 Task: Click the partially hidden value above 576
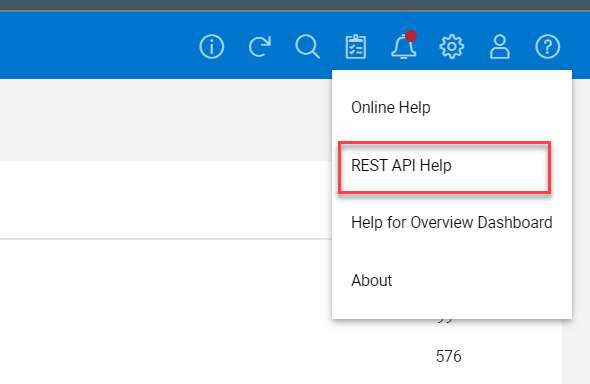point(446,321)
